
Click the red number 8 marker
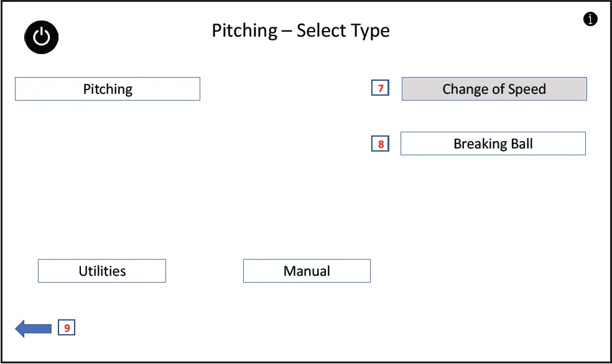tap(381, 144)
